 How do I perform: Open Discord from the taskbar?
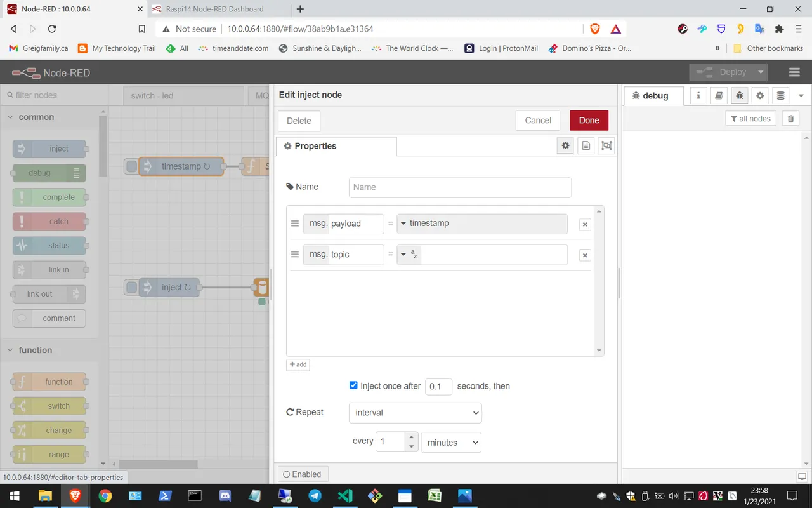click(225, 496)
